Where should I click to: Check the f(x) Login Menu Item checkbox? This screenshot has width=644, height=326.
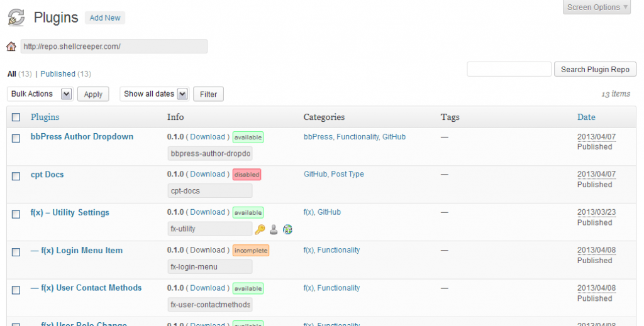[x=16, y=252]
